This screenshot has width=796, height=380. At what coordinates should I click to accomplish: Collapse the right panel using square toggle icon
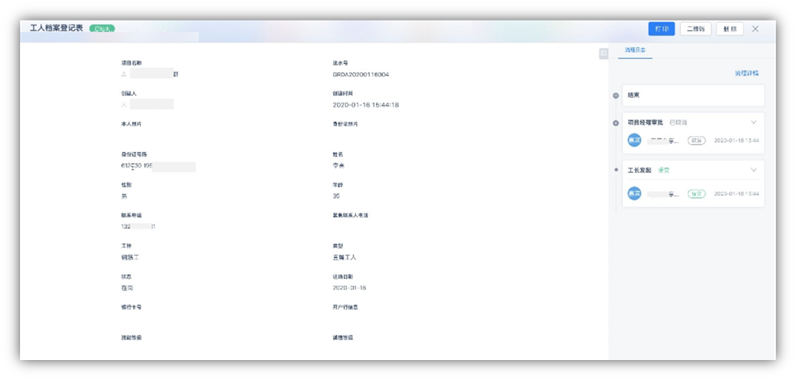pos(604,53)
